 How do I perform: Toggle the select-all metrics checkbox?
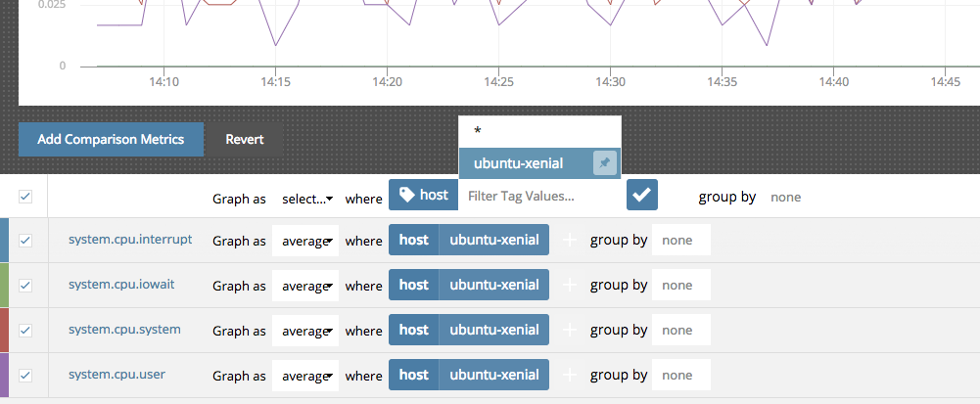(x=25, y=197)
